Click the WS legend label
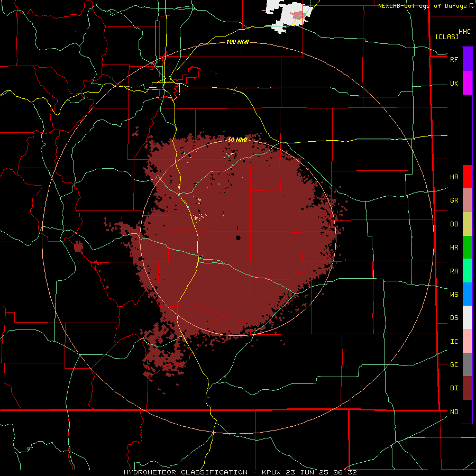Screen dimensions: 476x476 [454, 295]
